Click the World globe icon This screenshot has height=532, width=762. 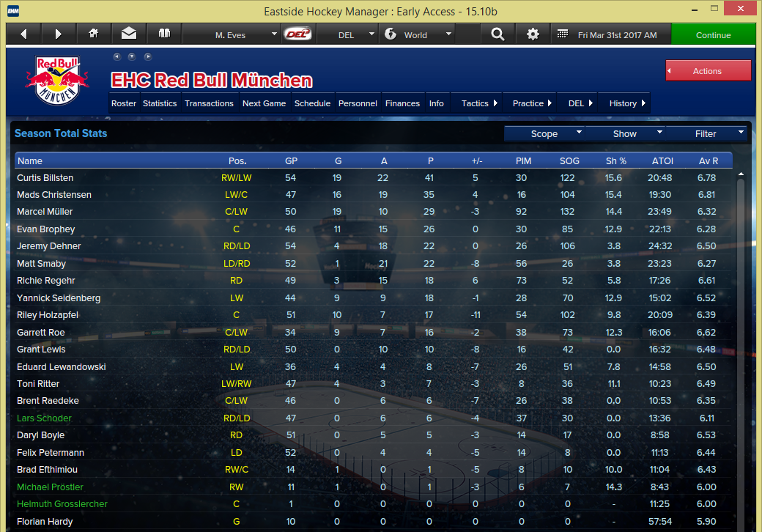pos(391,34)
